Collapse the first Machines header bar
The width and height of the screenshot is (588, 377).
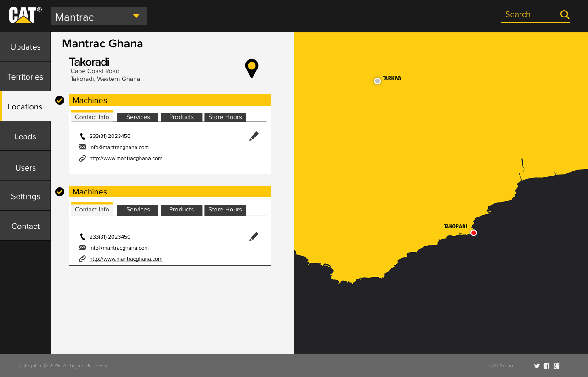click(x=170, y=100)
